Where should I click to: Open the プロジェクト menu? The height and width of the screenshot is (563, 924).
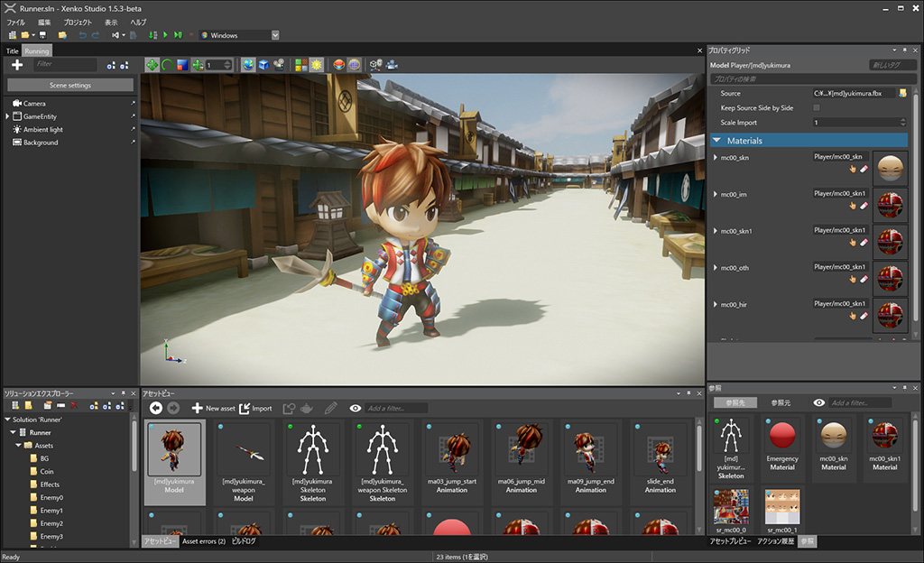point(78,23)
